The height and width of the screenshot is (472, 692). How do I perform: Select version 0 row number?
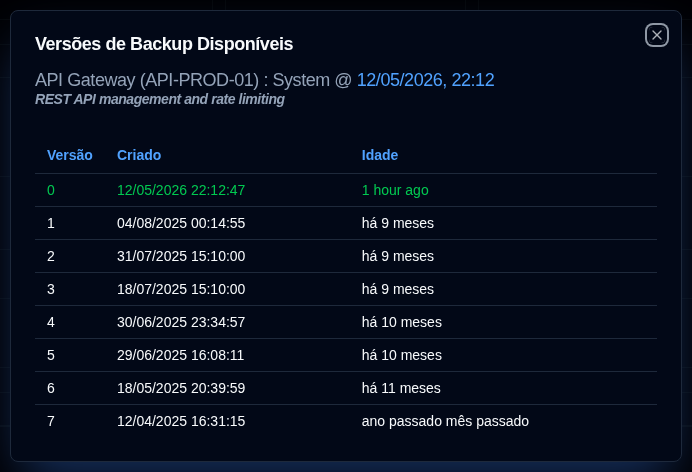click(51, 190)
